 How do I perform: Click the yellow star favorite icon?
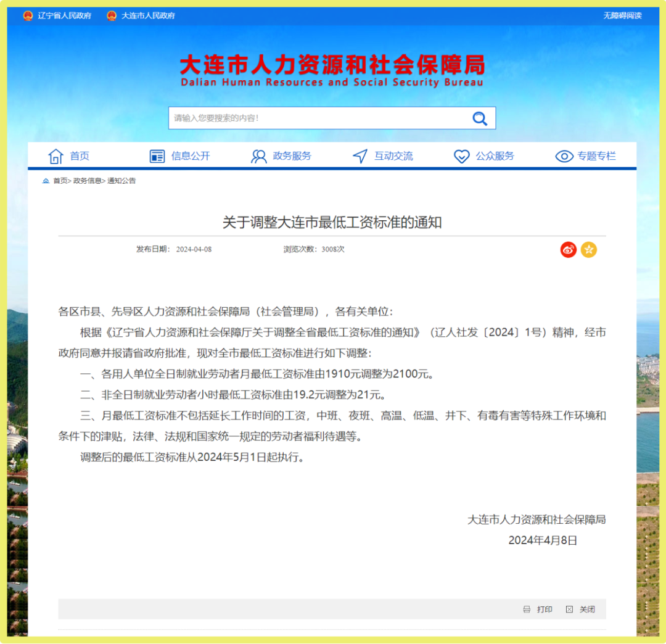589,250
